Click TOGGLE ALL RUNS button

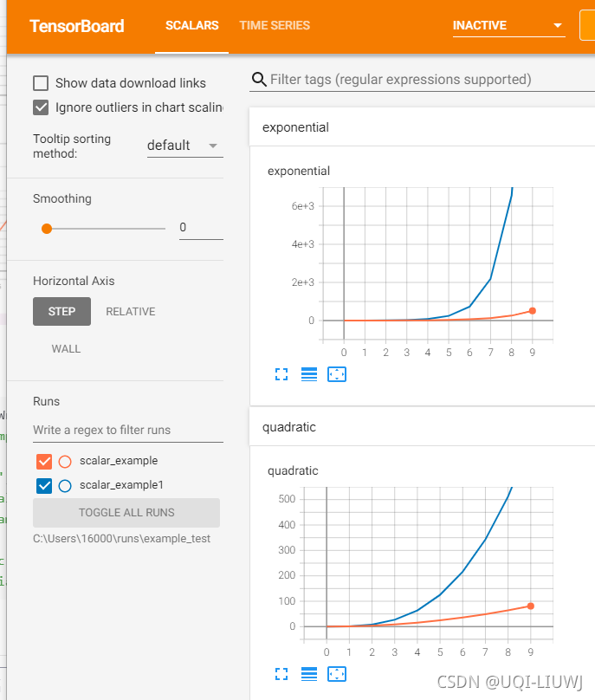click(x=126, y=513)
